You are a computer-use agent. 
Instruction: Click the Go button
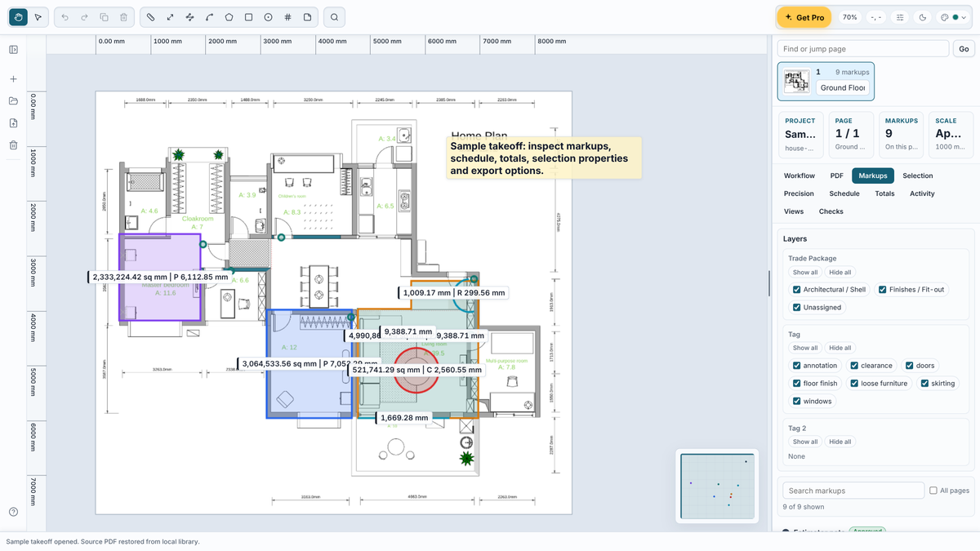[x=964, y=49]
